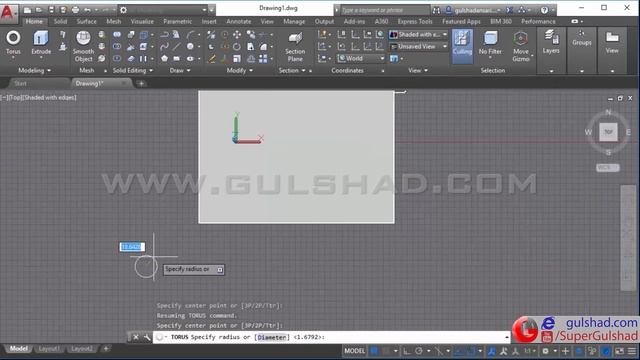Click the viewport Shaded with edges label
The width and height of the screenshot is (640, 360).
tap(51, 98)
